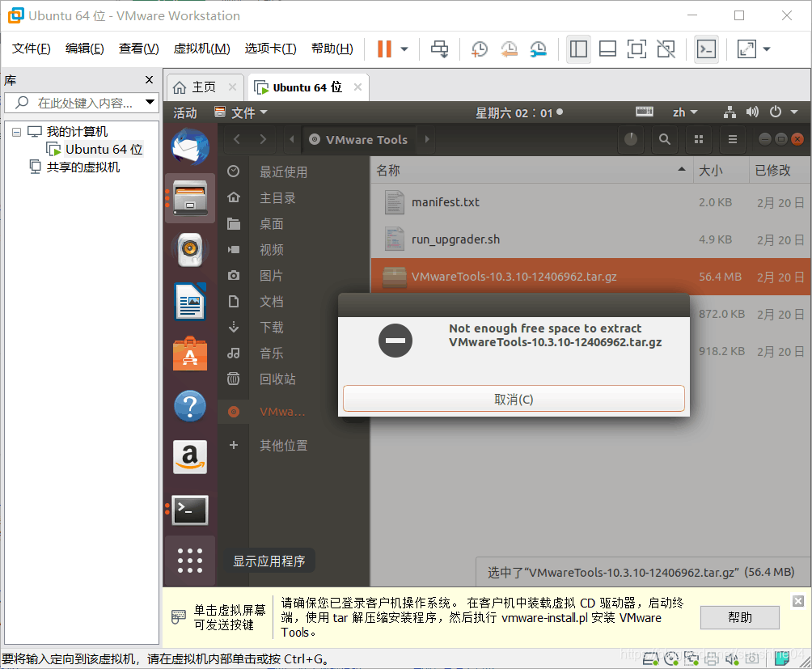Screen dimensions: 812x669
Task: Click the file manager search icon
Action: pos(665,139)
